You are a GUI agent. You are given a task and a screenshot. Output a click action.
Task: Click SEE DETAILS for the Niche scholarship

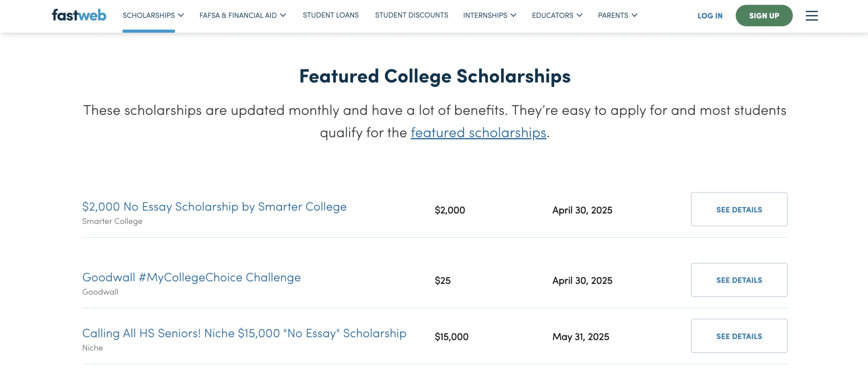739,336
